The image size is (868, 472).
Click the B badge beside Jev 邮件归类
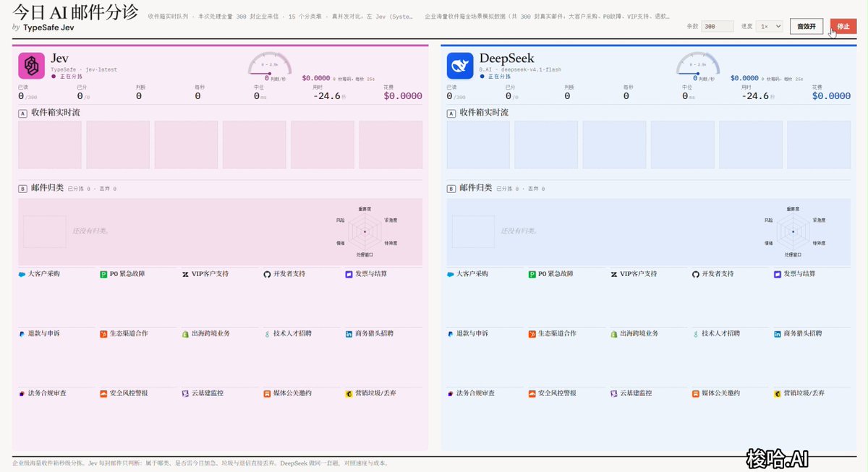click(23, 189)
